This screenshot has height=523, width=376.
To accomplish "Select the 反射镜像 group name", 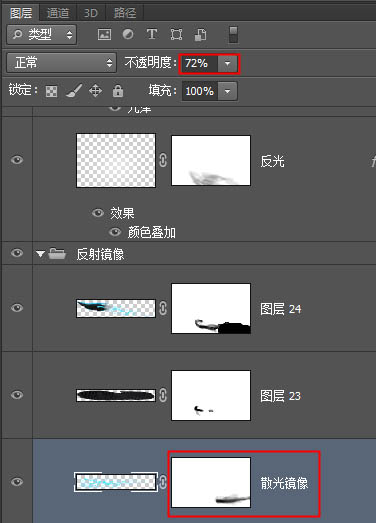I will pyautogui.click(x=100, y=254).
